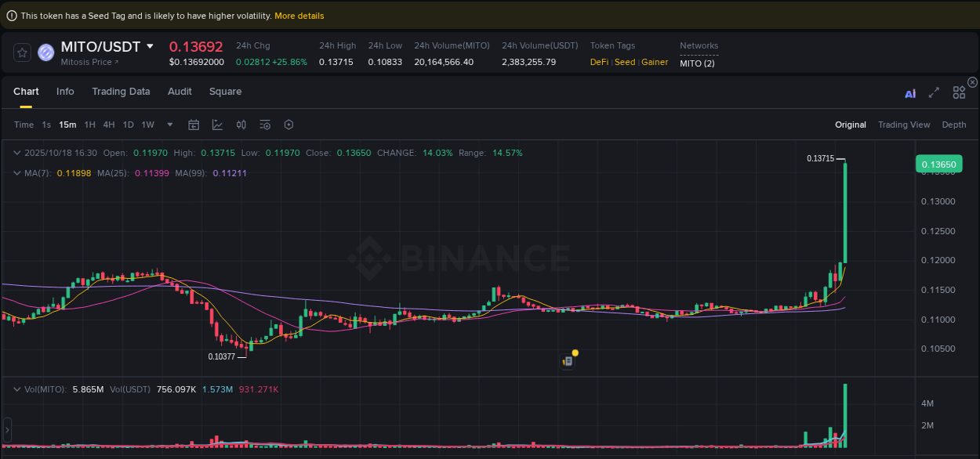Open the line chart style icon
This screenshot has width=980, height=459.
(x=217, y=125)
